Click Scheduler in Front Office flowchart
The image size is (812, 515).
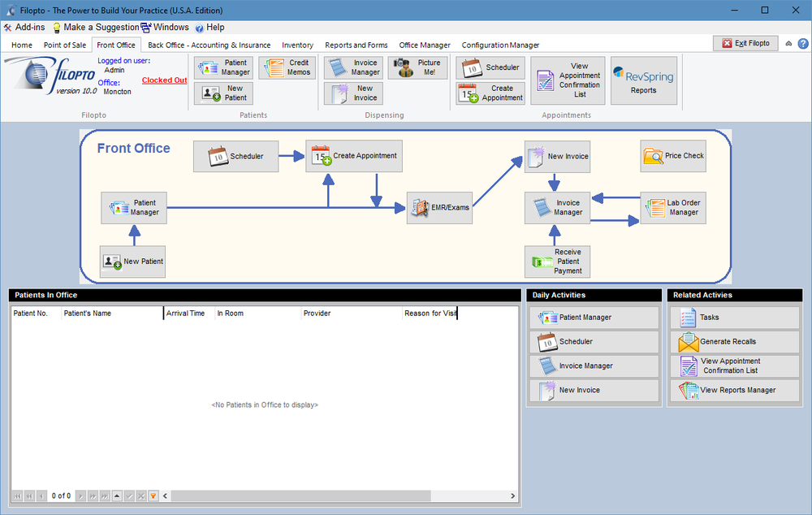[235, 156]
